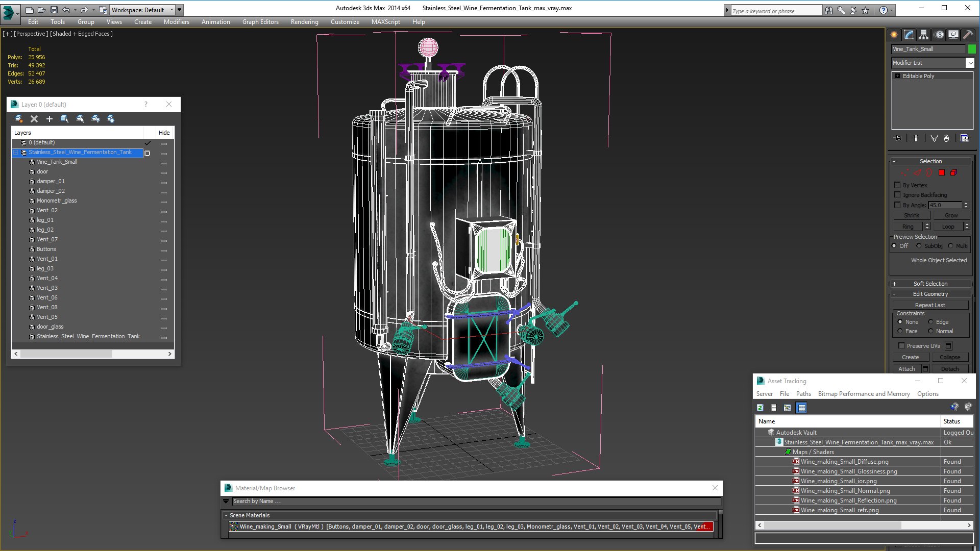
Task: Switch Asset Tracking to table view
Action: coord(801,408)
